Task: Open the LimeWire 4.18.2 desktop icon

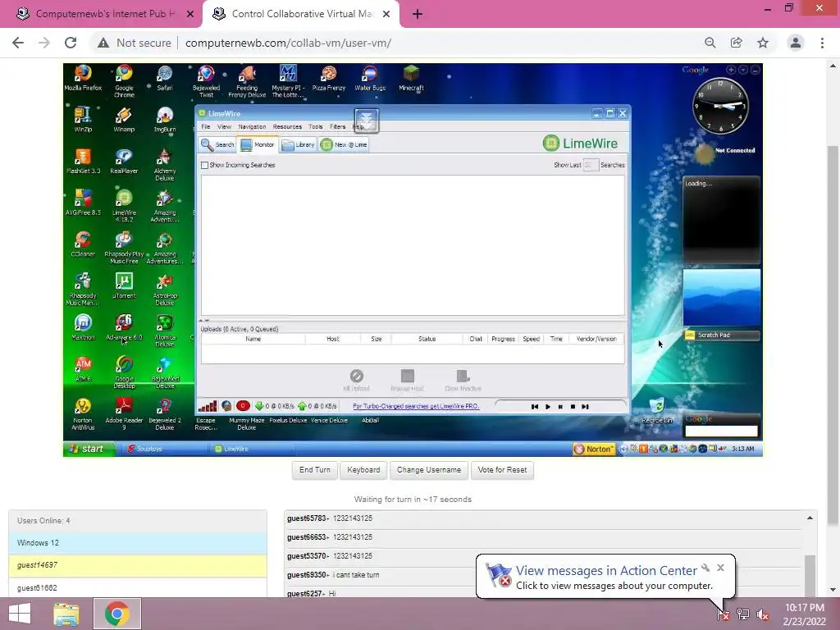Action: coord(125,205)
